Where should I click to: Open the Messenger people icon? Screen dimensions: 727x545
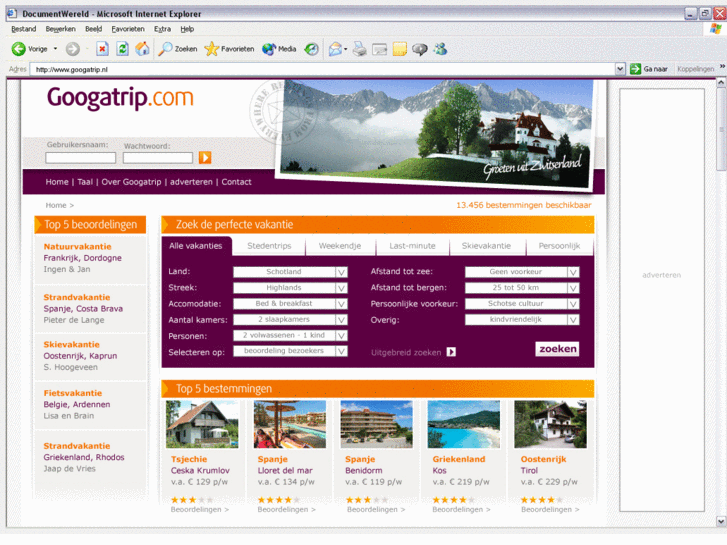pyautogui.click(x=440, y=49)
